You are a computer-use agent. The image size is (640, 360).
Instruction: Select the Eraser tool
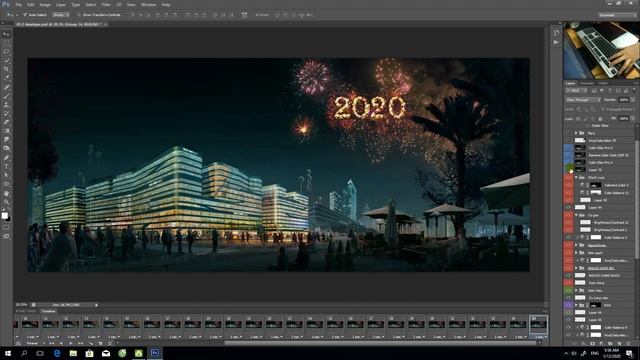pos(6,122)
